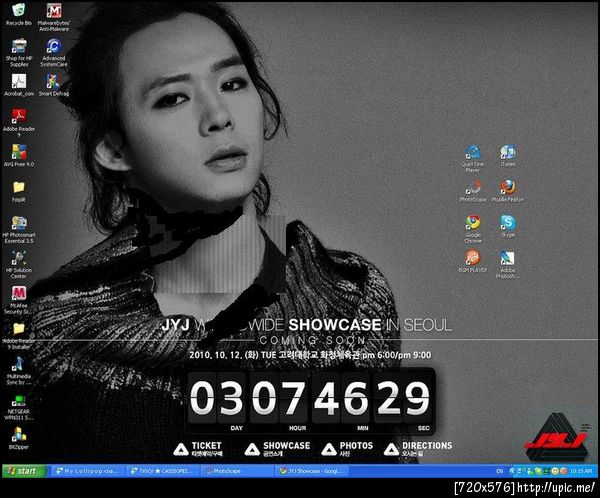Open Google Chrome desktop shortcut

tap(473, 229)
